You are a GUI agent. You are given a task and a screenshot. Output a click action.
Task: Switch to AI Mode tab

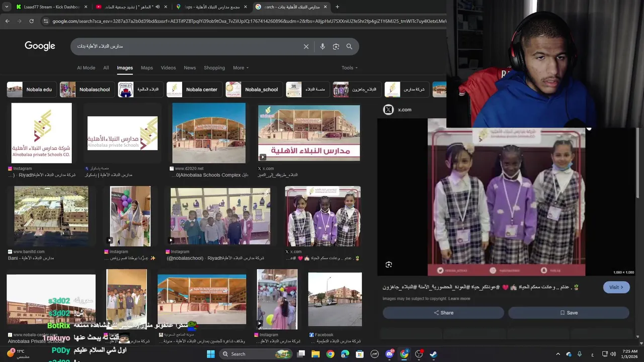(86, 67)
